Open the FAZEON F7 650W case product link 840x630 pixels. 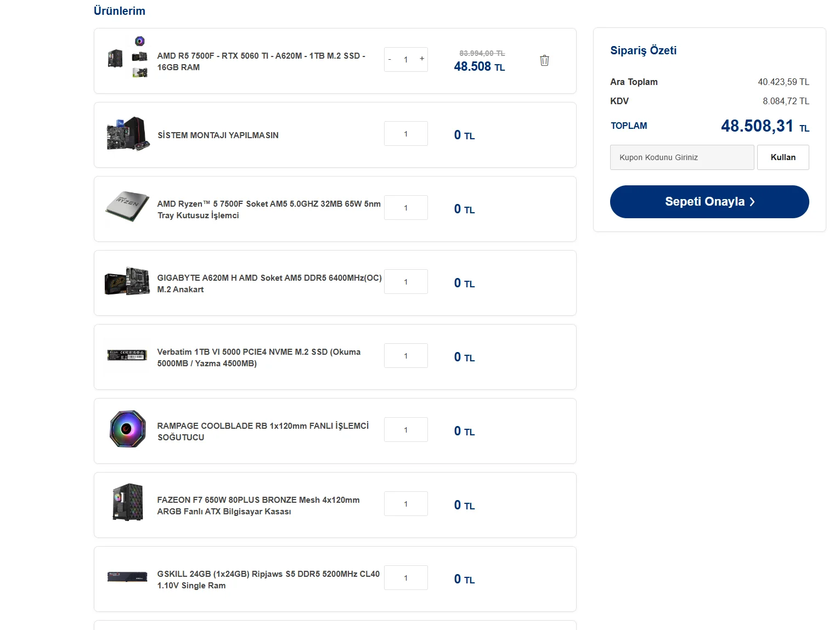click(x=258, y=506)
